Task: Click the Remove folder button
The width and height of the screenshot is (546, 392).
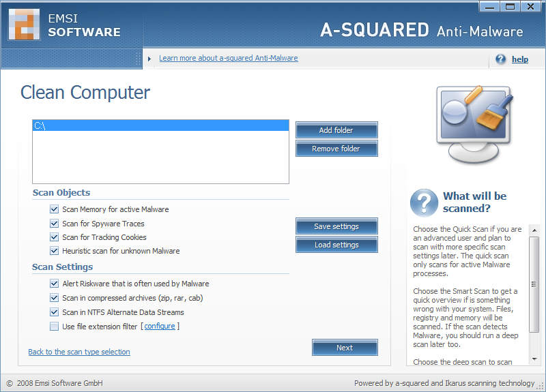Action: pyautogui.click(x=336, y=149)
